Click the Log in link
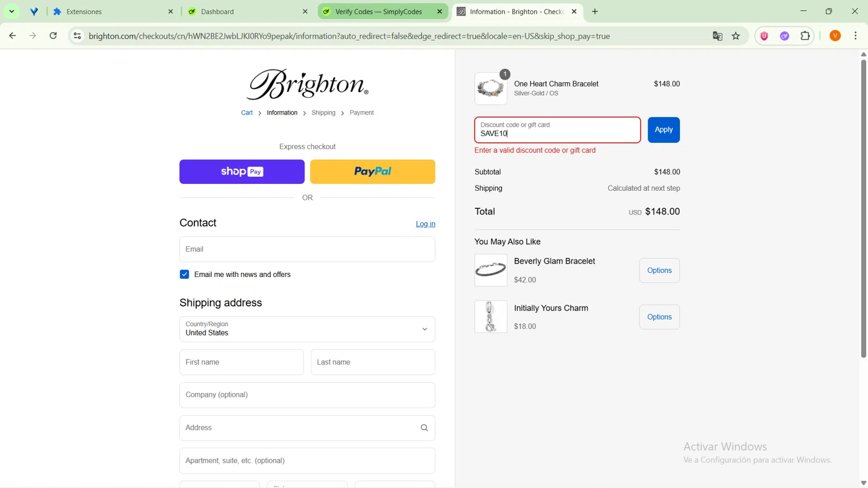The height and width of the screenshot is (488, 868). point(425,224)
